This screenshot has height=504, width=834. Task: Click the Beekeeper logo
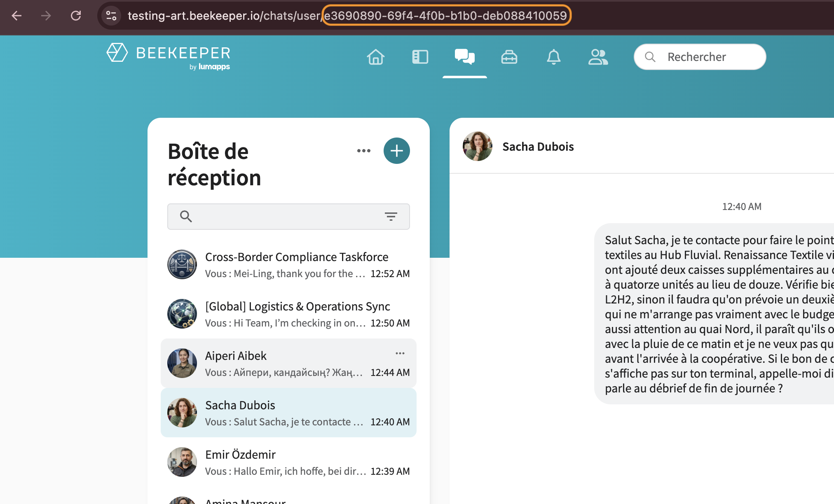[x=168, y=57]
